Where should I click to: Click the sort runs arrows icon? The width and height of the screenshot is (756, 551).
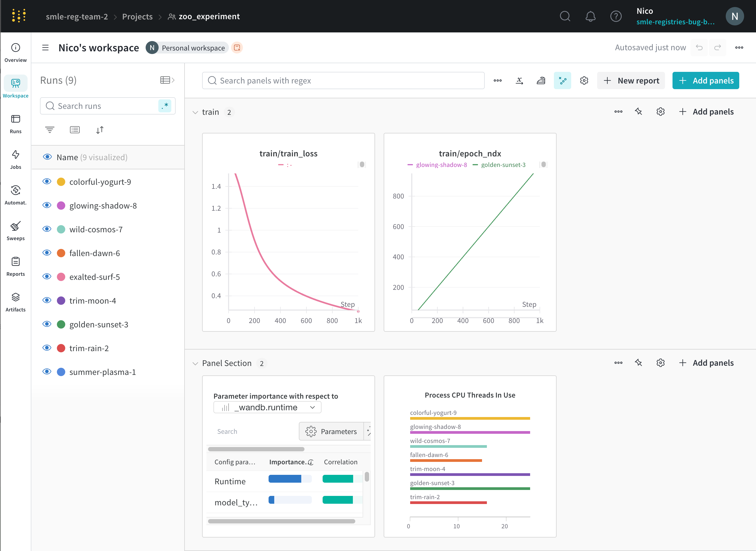click(x=100, y=130)
